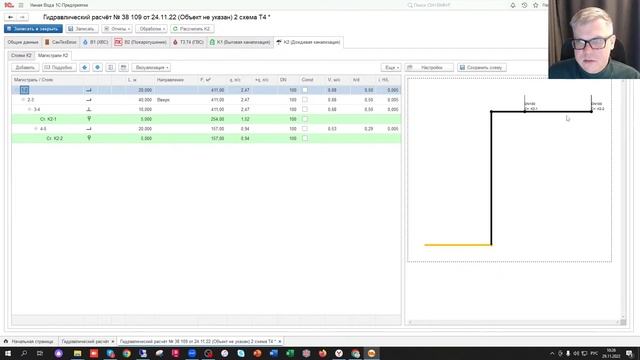
Task: Click Рассчитать К2 button
Action: click(192, 29)
